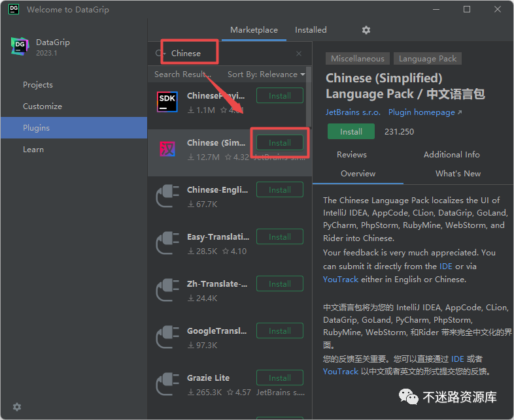
Task: Click the Chinese search input field
Action: pos(230,54)
